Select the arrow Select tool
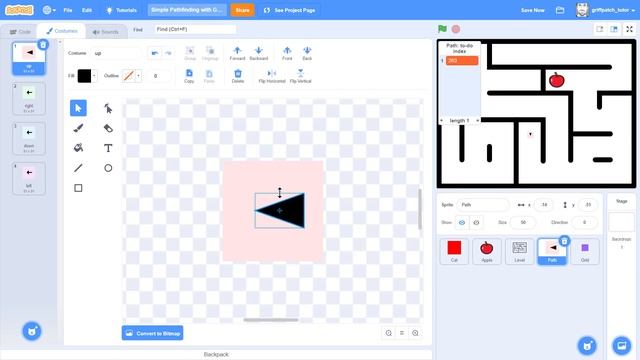Viewport: 640px width, 360px height. tap(78, 108)
